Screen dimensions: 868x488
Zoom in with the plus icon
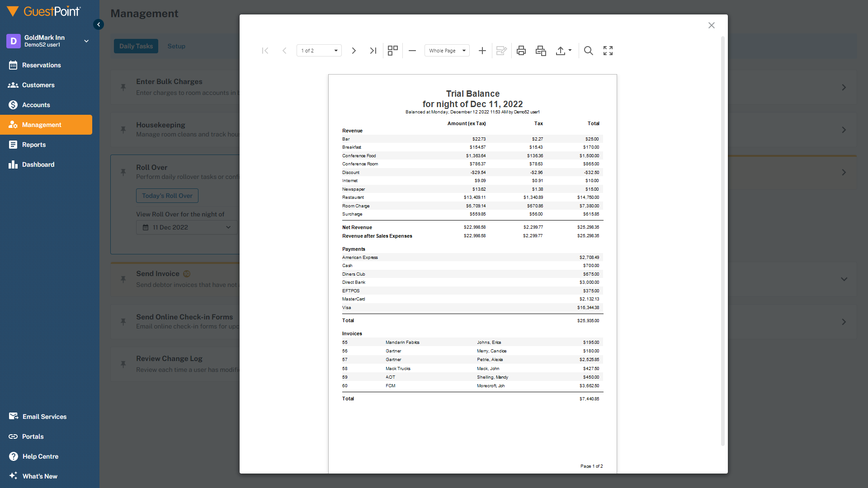click(x=482, y=51)
